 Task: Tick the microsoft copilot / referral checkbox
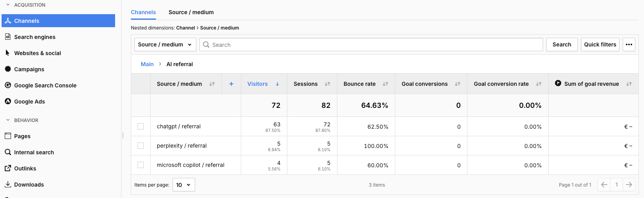coord(141,165)
